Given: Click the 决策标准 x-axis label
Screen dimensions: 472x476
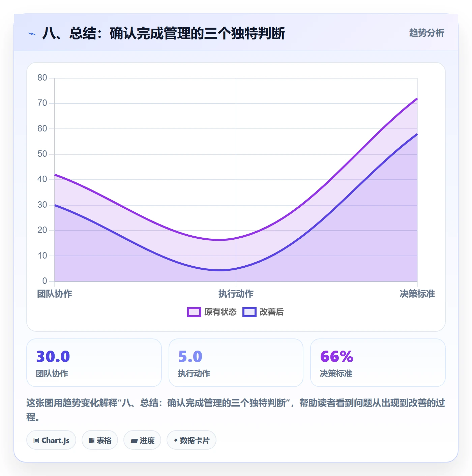Looking at the screenshot, I should point(417,294).
